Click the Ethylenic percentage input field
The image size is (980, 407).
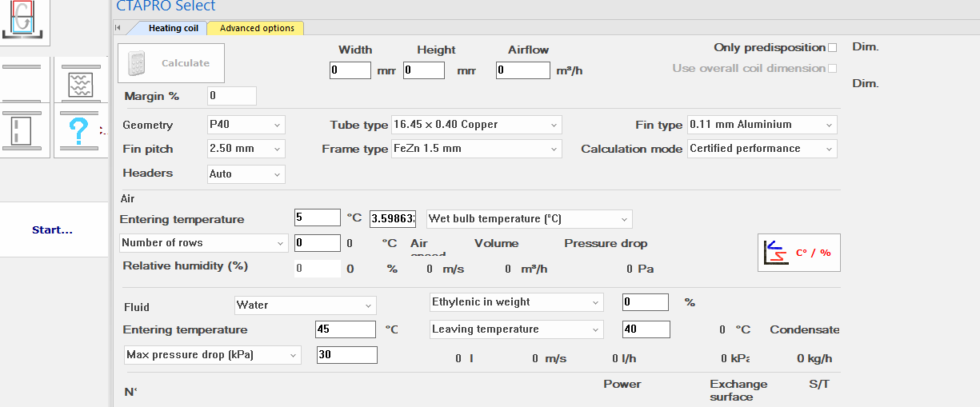(646, 302)
